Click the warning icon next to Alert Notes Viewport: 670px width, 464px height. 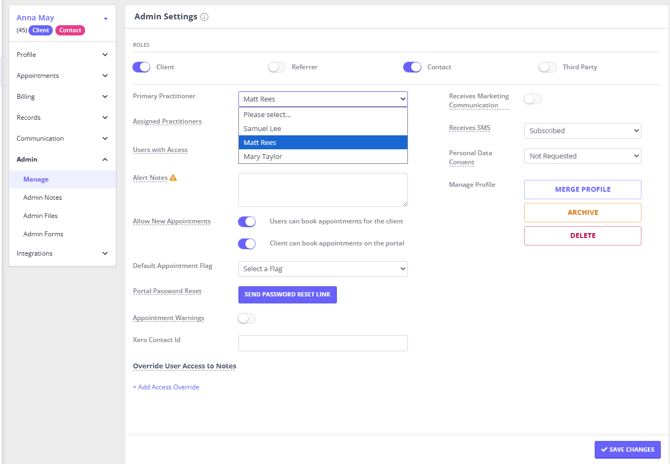[173, 178]
